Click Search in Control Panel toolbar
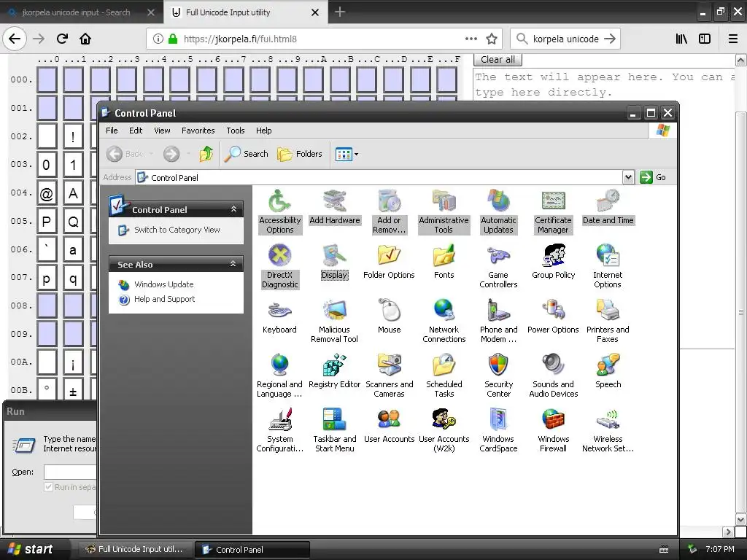Screen dimensions: 747x560 pyautogui.click(x=247, y=154)
